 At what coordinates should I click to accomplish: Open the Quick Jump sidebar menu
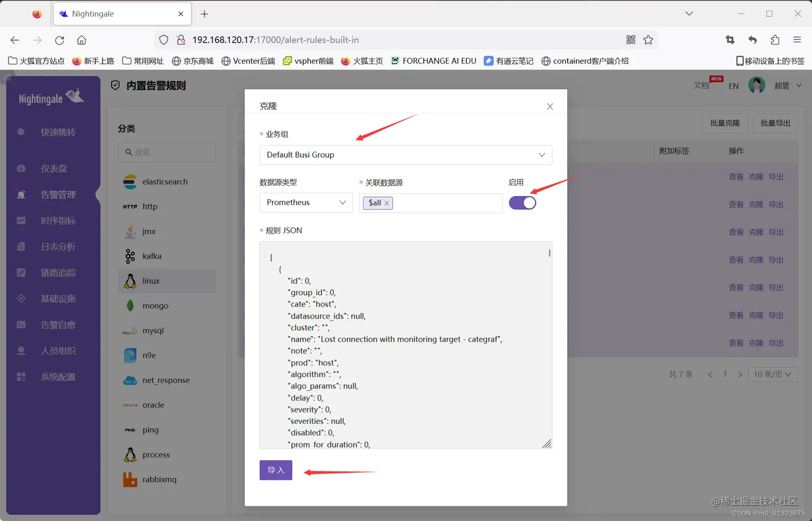point(53,132)
